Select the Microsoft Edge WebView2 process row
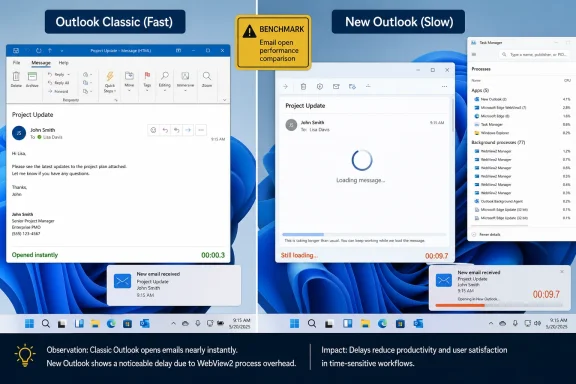 [x=522, y=108]
